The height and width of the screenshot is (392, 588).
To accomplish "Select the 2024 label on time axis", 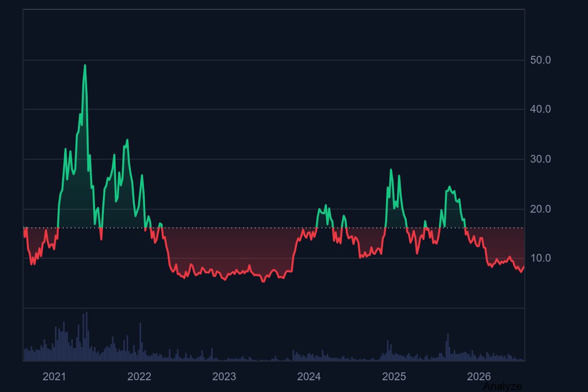I will [309, 376].
